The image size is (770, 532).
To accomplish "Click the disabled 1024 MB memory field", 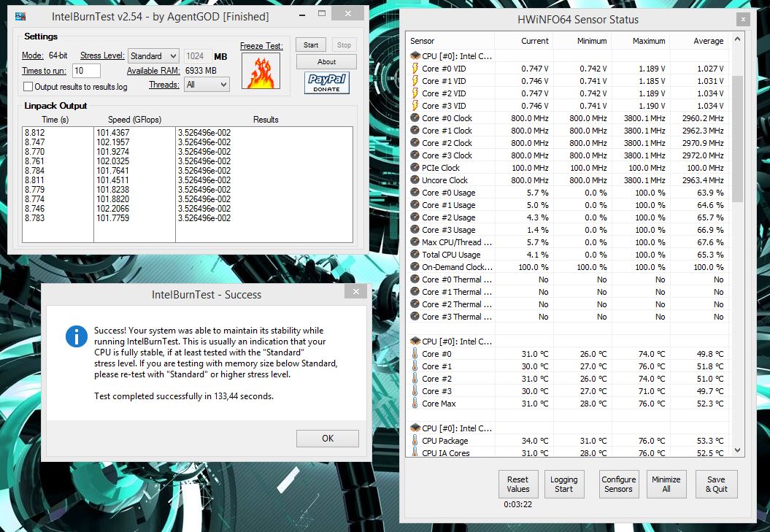I will pyautogui.click(x=197, y=56).
